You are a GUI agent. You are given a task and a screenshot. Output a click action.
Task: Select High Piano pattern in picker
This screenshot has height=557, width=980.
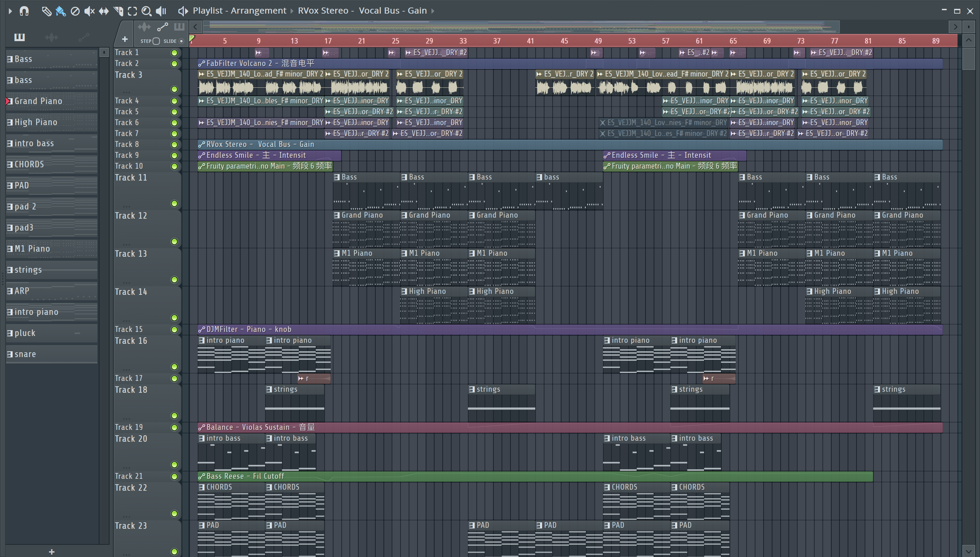52,122
